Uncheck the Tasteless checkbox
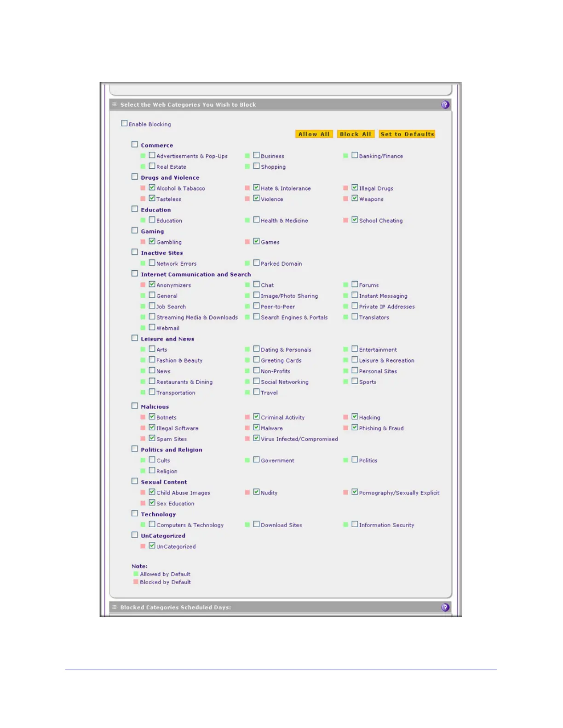The width and height of the screenshot is (563, 728). pos(152,198)
